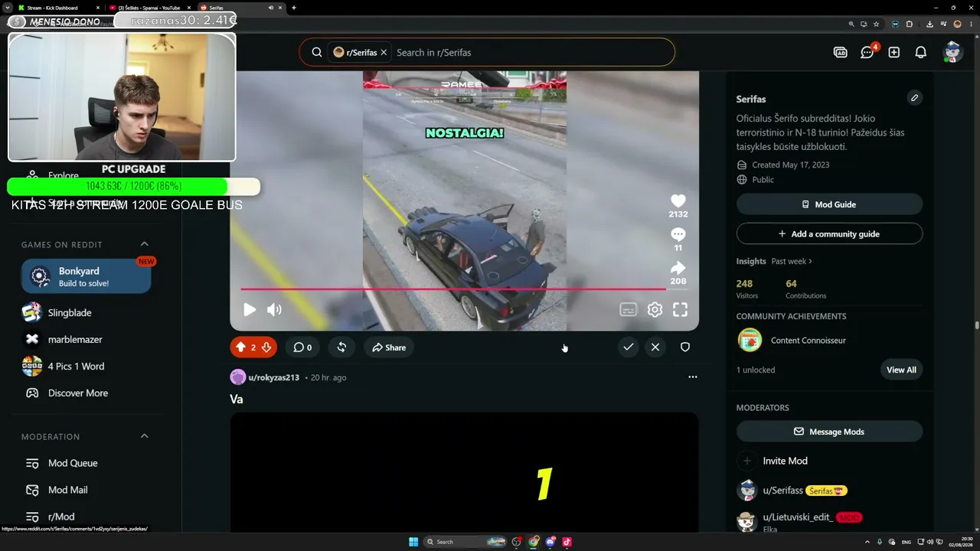The height and width of the screenshot is (551, 980).
Task: Collapse the Games on Reddit section
Action: pos(144,244)
